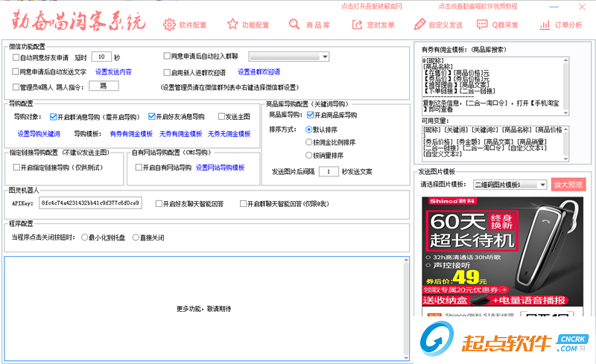Click the log panel scroll-down arrow
Image resolution: width=596 pixels, height=364 pixels.
tap(406, 357)
